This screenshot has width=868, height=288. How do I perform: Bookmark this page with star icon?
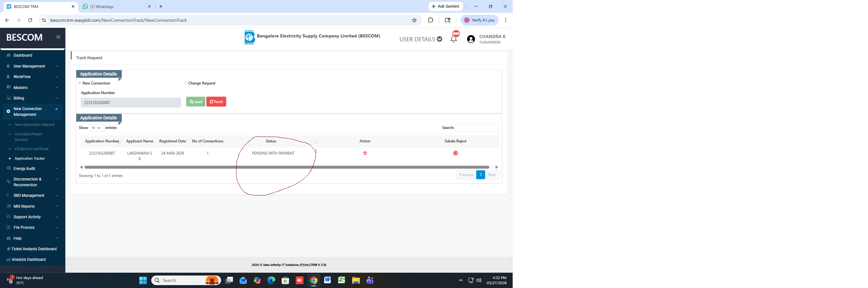(414, 20)
